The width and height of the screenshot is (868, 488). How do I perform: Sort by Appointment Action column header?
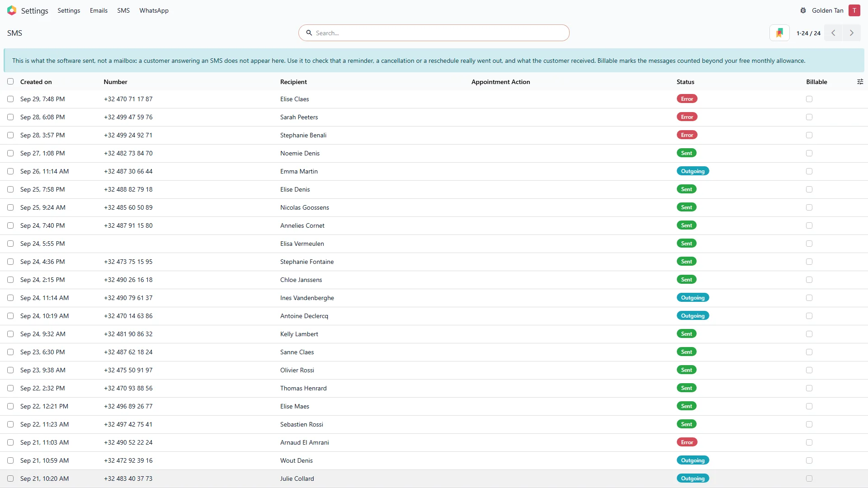click(500, 82)
